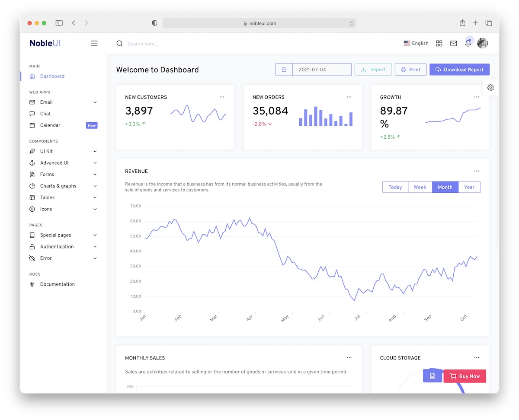The image size is (519, 420).
Task: Open the Cloud Storage card options menu
Action: click(477, 358)
